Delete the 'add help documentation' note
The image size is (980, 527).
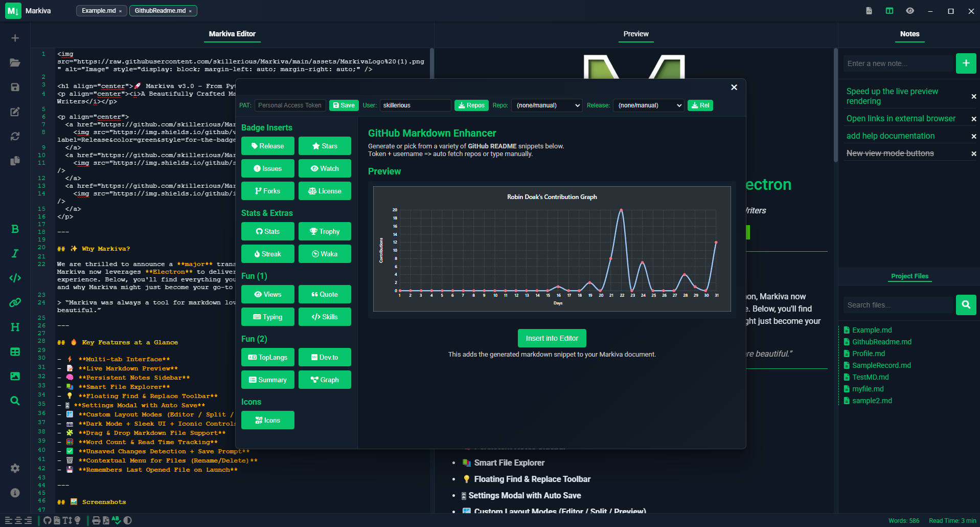pos(974,136)
